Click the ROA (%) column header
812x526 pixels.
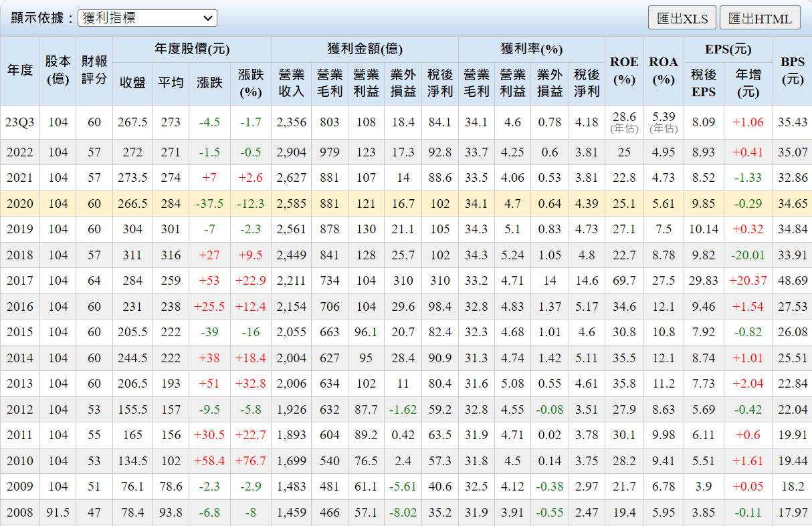[x=664, y=70]
